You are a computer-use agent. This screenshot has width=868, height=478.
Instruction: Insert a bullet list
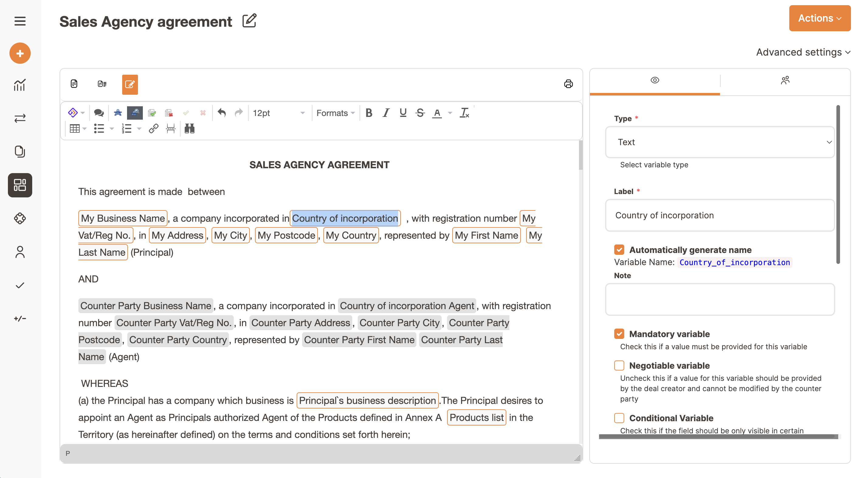tap(99, 128)
